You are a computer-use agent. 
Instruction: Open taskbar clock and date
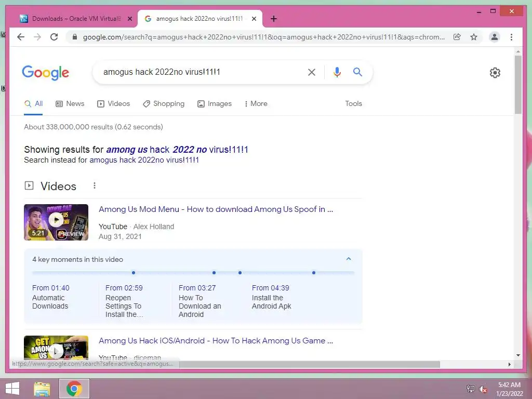tap(509, 389)
